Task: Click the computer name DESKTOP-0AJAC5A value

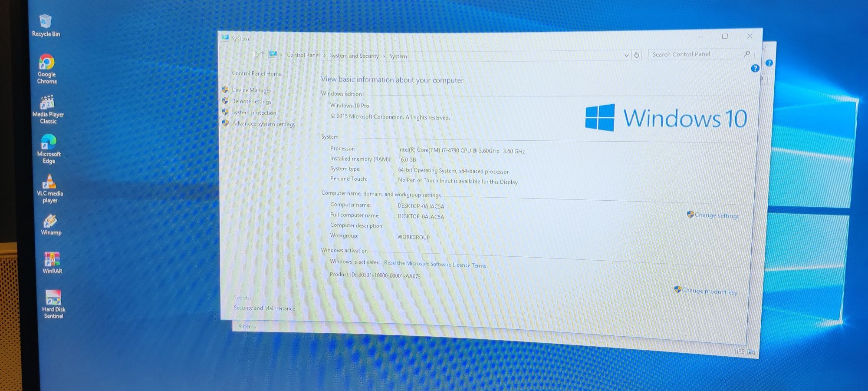Action: [x=421, y=206]
